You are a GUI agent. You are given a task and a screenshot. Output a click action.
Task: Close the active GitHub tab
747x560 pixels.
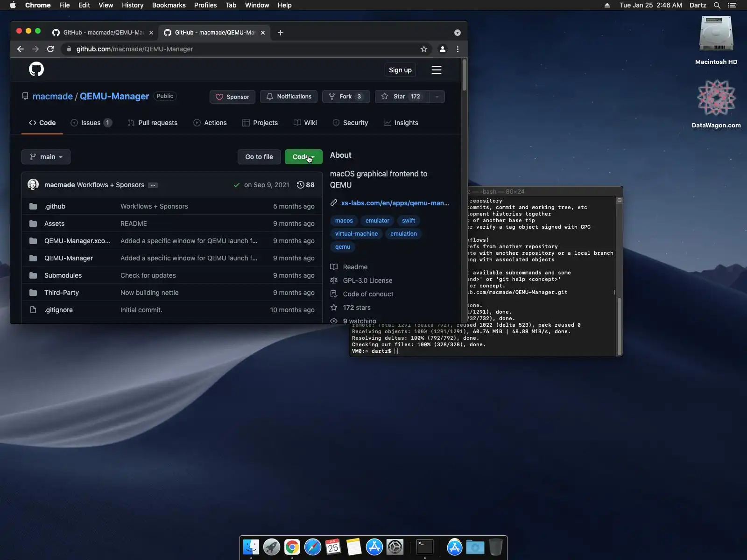[263, 33]
